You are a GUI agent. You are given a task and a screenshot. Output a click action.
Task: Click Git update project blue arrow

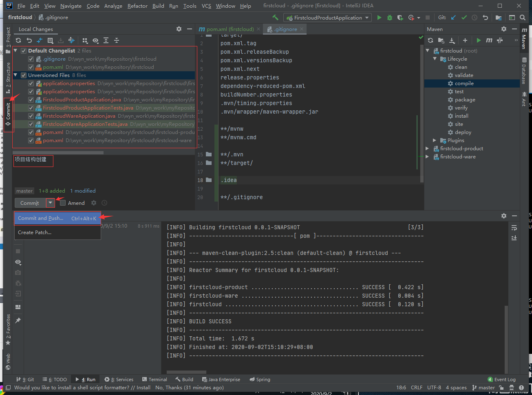tap(453, 18)
